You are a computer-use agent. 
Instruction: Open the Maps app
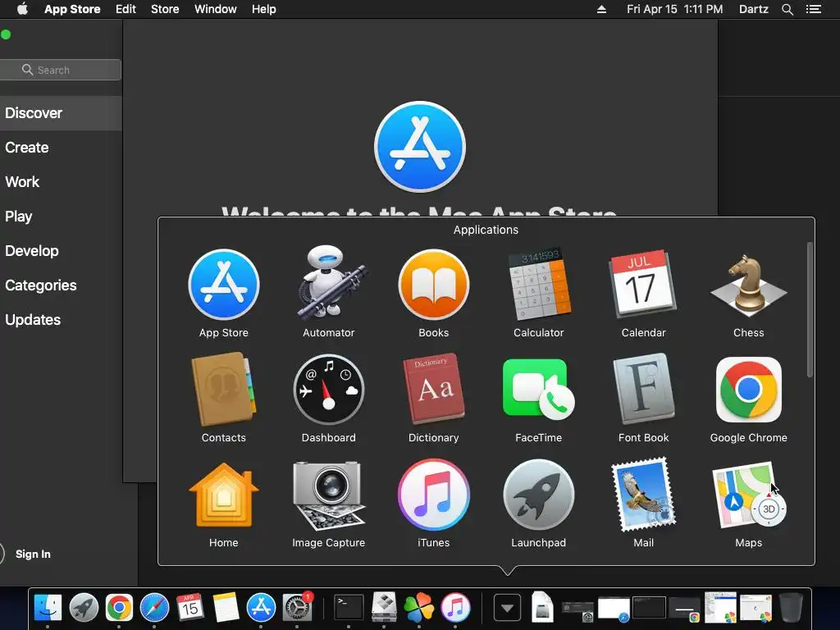pos(748,495)
